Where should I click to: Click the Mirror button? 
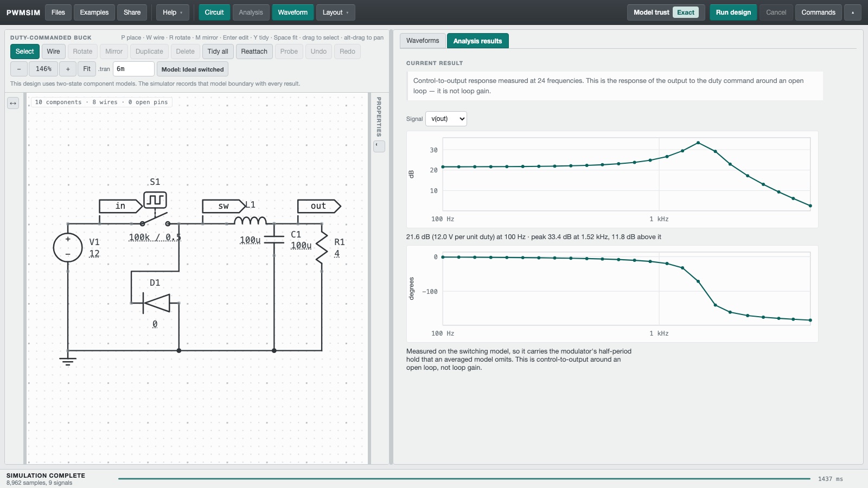pos(114,52)
